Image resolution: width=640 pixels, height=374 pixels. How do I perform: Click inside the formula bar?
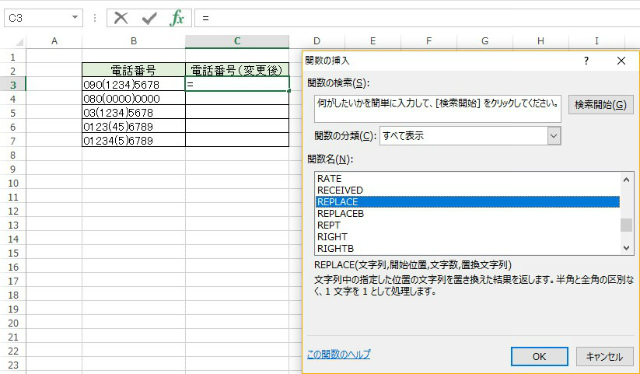pyautogui.click(x=416, y=18)
